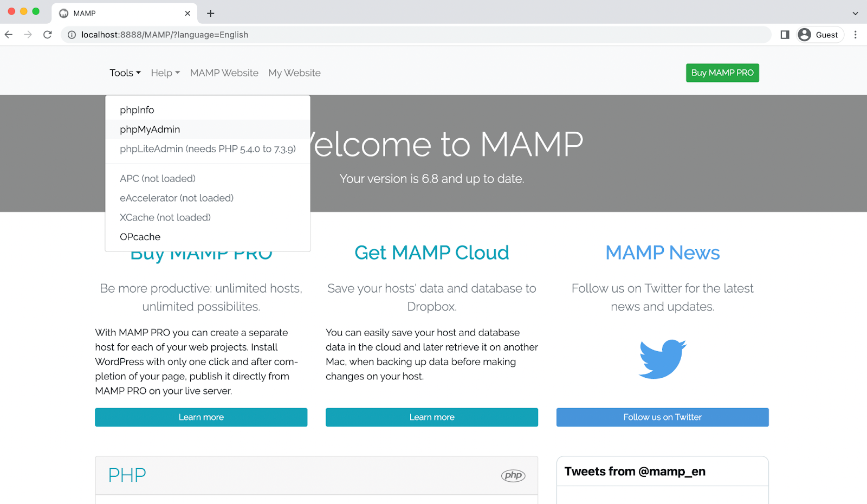This screenshot has height=504, width=867.
Task: Select APC (not loaded) entry
Action: tap(208, 178)
